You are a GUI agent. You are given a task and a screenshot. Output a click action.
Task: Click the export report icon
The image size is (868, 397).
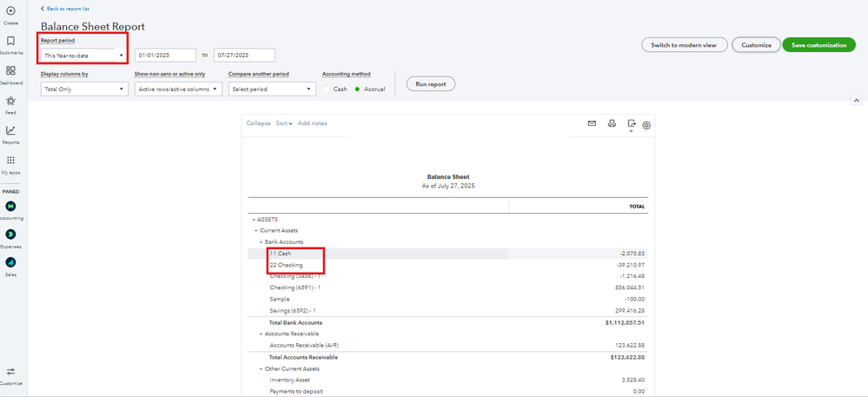click(x=632, y=124)
